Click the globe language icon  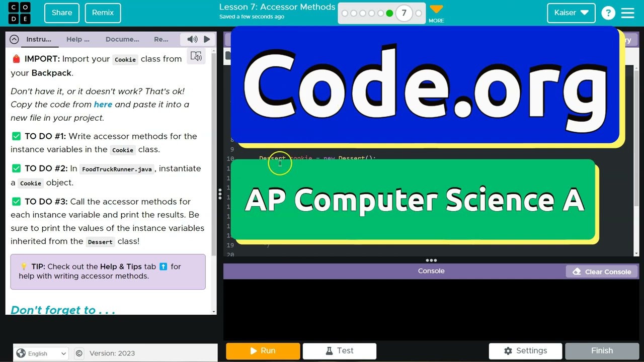21,353
